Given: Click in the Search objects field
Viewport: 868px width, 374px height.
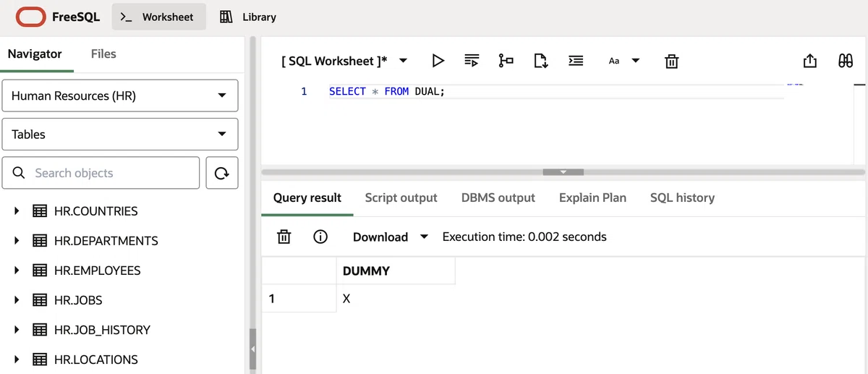Looking at the screenshot, I should tap(101, 173).
